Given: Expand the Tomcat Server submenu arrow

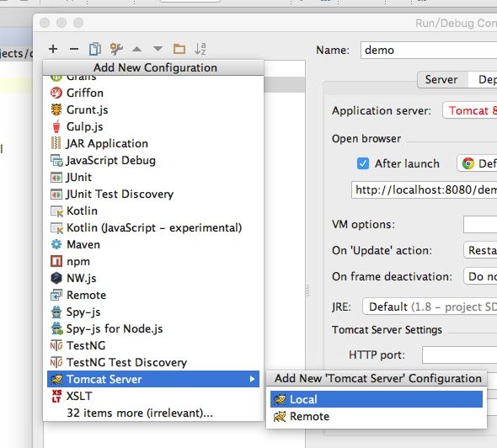Looking at the screenshot, I should (x=252, y=379).
